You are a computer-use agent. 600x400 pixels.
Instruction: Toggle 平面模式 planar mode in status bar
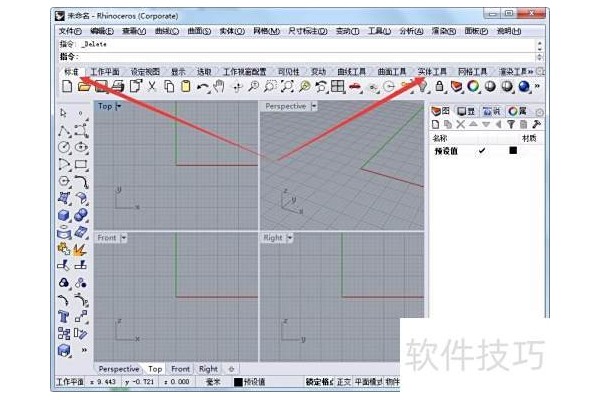(x=368, y=382)
